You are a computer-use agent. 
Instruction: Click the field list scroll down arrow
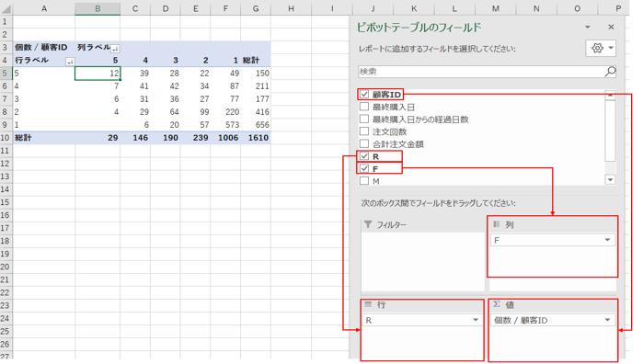[610, 179]
